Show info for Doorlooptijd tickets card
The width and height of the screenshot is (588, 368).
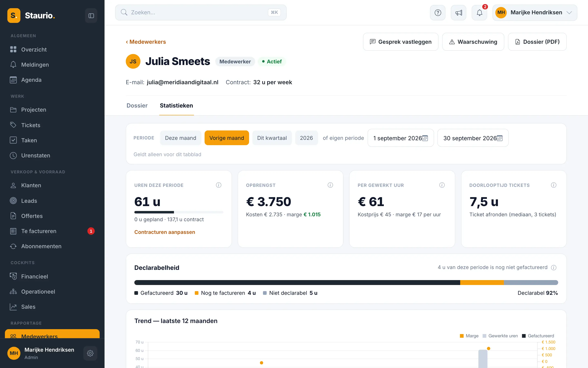point(553,185)
